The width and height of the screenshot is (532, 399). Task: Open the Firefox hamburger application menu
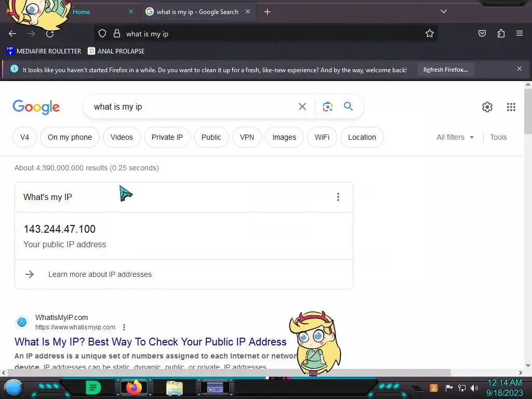pos(520,33)
